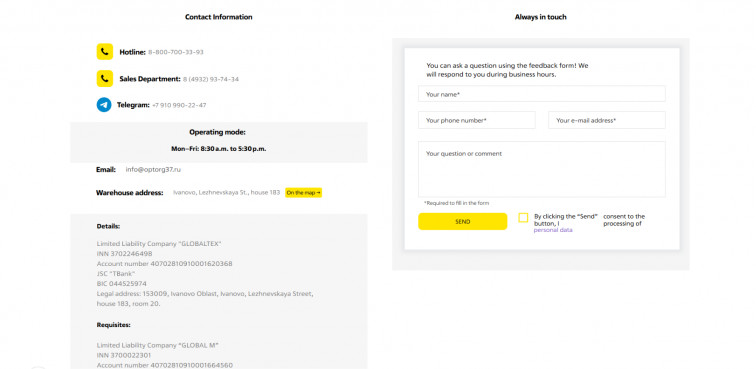
Task: Click 'Limited Liability Company "GLOBAL M"'
Action: pos(158,345)
